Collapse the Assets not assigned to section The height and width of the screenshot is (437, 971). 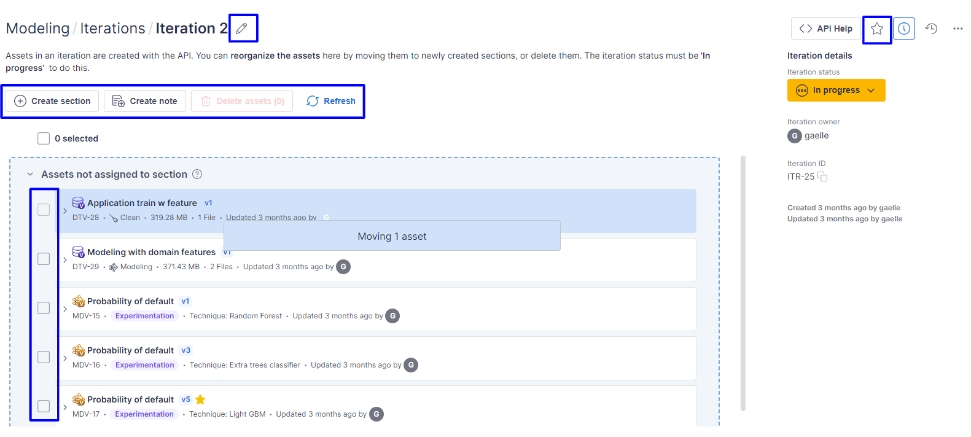pyautogui.click(x=30, y=174)
